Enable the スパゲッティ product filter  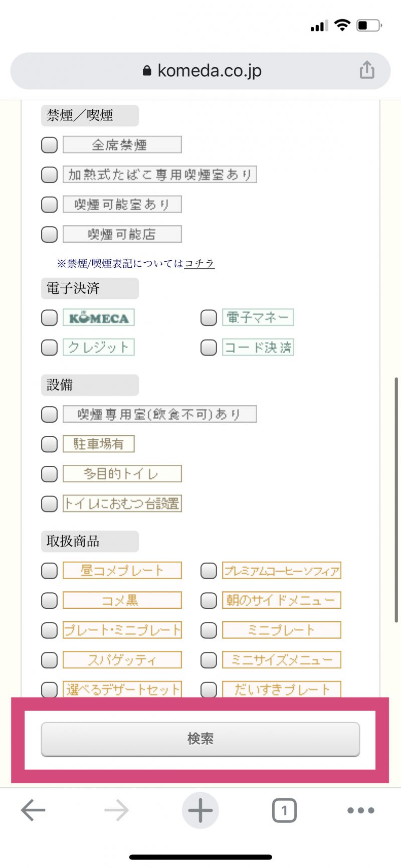click(x=49, y=660)
